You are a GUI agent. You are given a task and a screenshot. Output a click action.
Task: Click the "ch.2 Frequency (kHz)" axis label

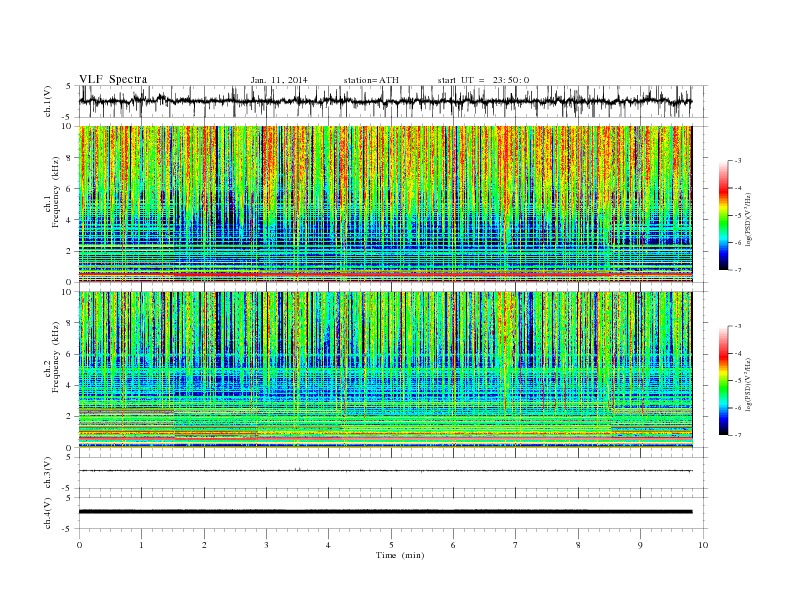(52, 356)
